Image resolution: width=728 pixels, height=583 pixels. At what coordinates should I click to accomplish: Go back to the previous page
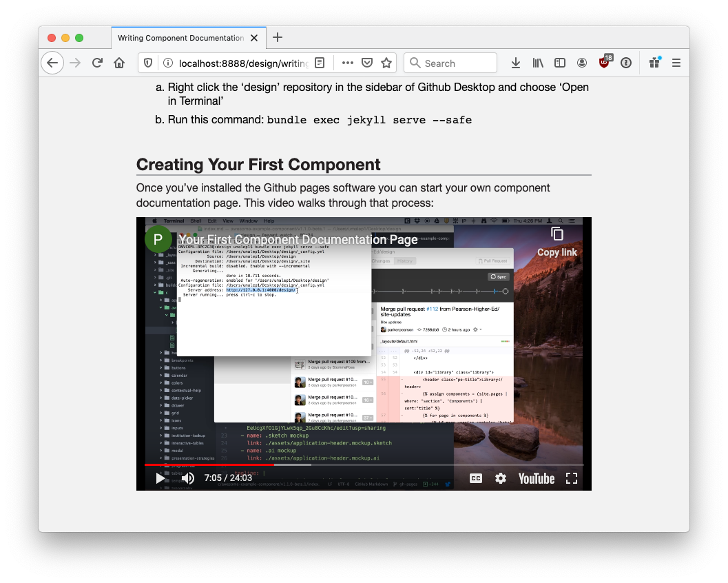pyautogui.click(x=52, y=63)
